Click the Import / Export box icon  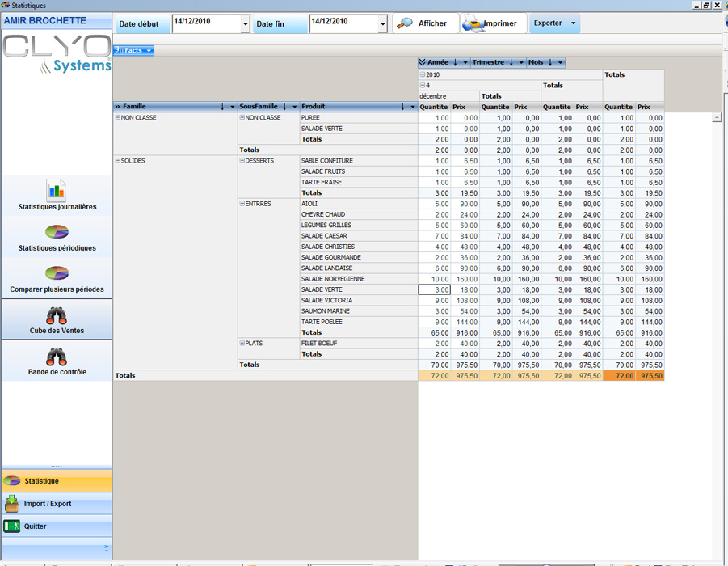[11, 503]
